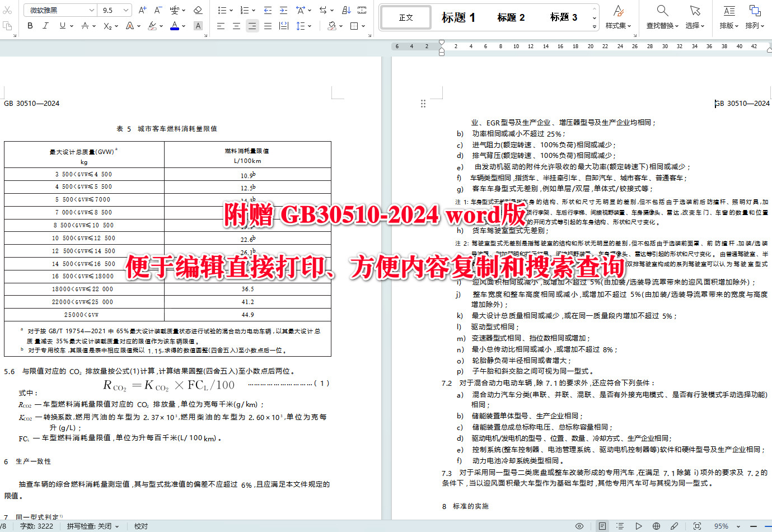Click 校对 in the status bar
The height and width of the screenshot is (532, 772).
141,526
